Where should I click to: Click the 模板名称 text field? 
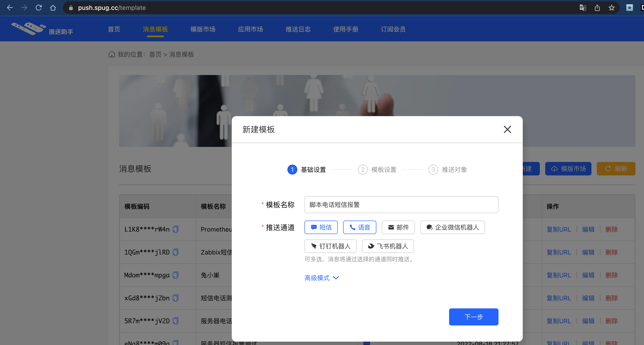coord(401,205)
